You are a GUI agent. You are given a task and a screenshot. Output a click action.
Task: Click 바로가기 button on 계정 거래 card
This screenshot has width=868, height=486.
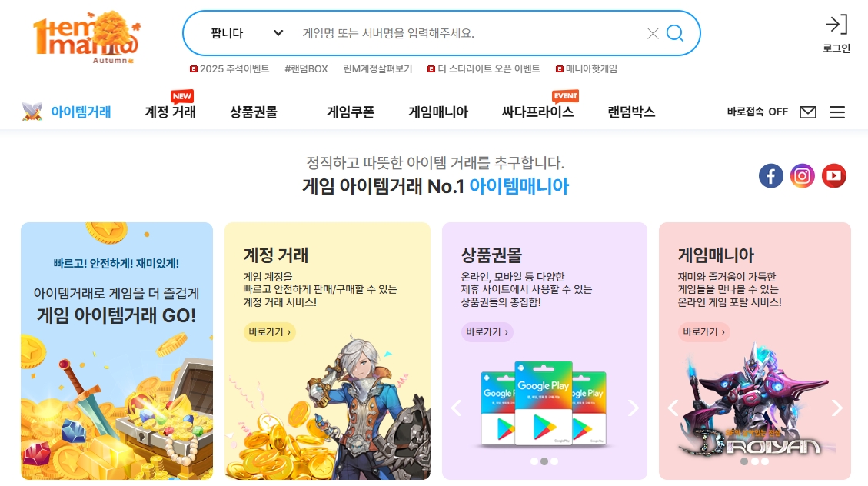click(x=270, y=331)
